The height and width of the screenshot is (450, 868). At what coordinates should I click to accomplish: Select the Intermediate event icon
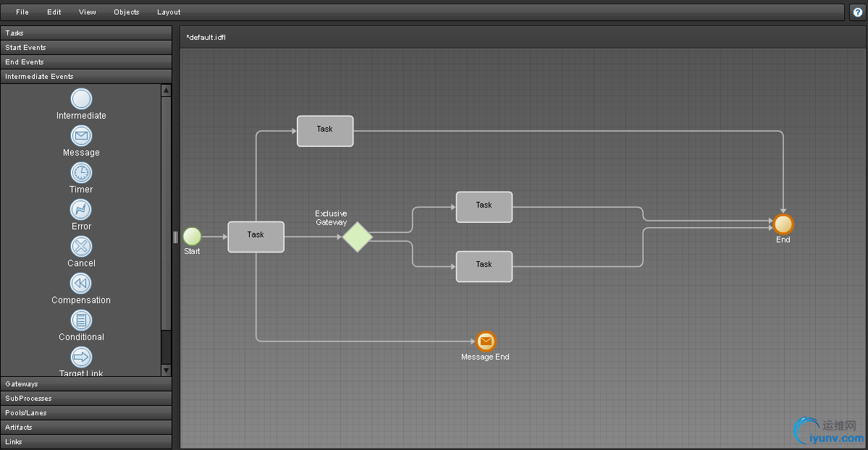pyautogui.click(x=81, y=99)
